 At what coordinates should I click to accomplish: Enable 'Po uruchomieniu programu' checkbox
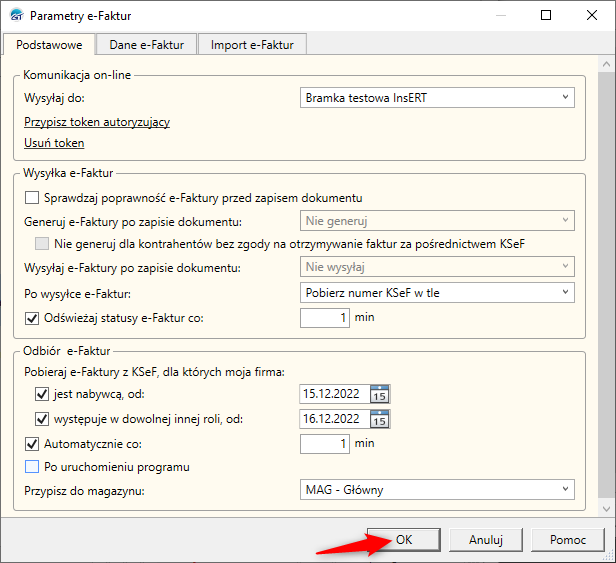tap(32, 466)
